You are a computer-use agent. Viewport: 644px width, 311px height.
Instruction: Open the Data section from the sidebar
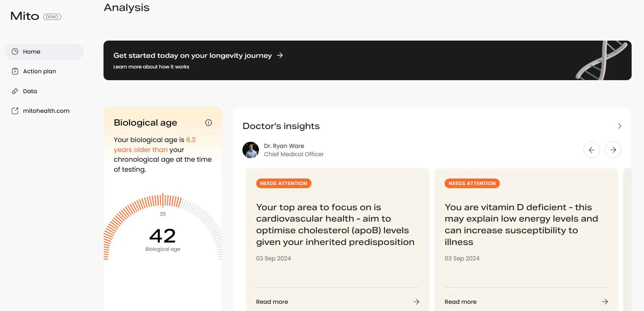pos(30,91)
